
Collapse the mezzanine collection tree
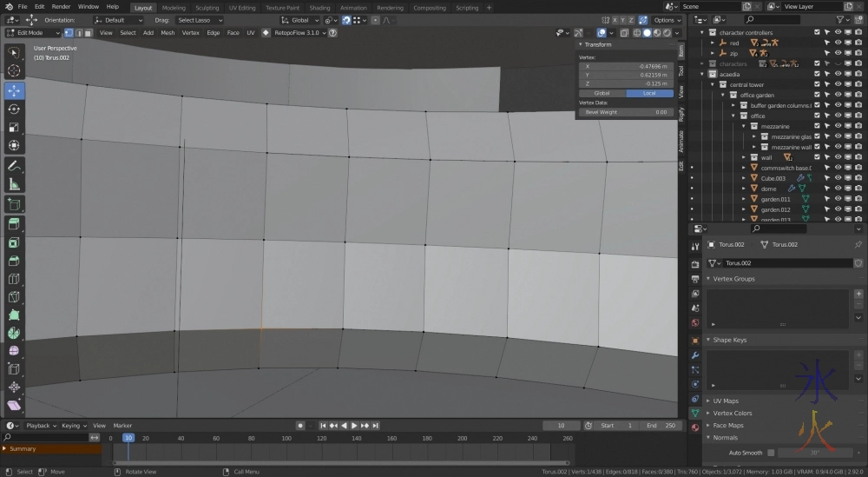[x=744, y=126]
